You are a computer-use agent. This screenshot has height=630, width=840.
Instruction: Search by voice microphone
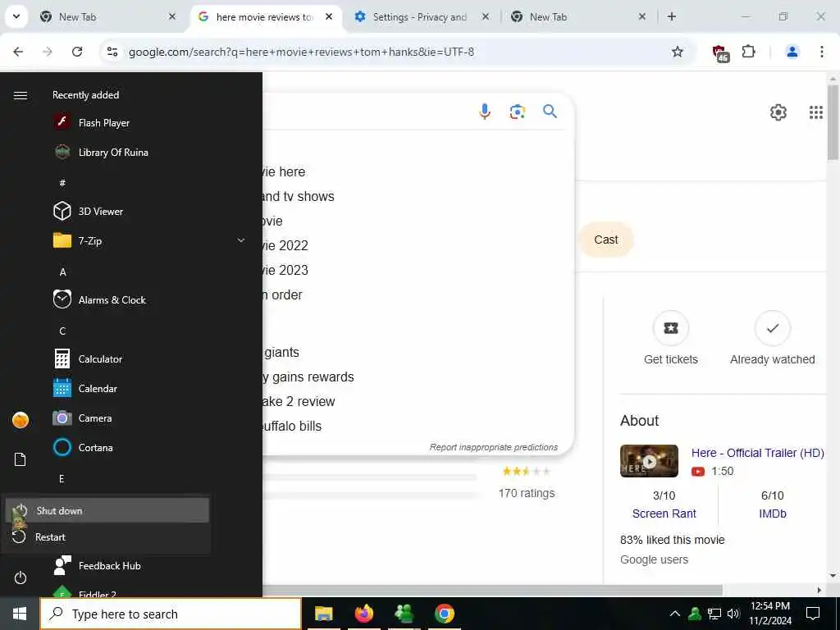(x=485, y=112)
